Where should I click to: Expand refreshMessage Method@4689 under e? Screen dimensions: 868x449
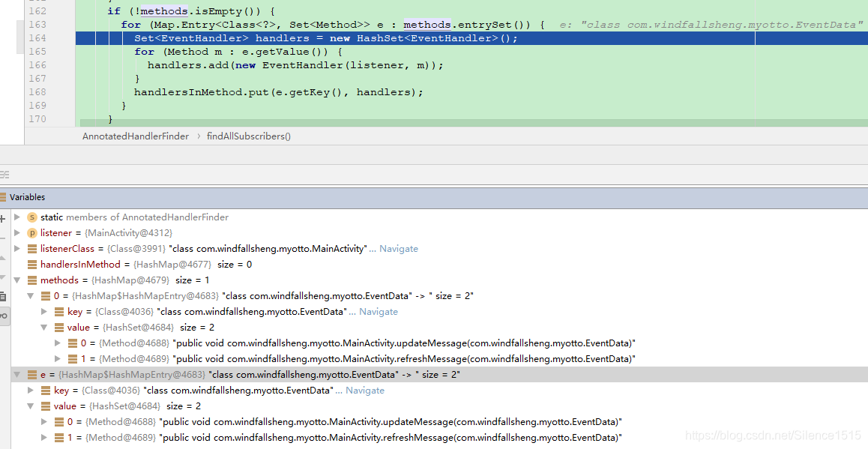(44, 437)
